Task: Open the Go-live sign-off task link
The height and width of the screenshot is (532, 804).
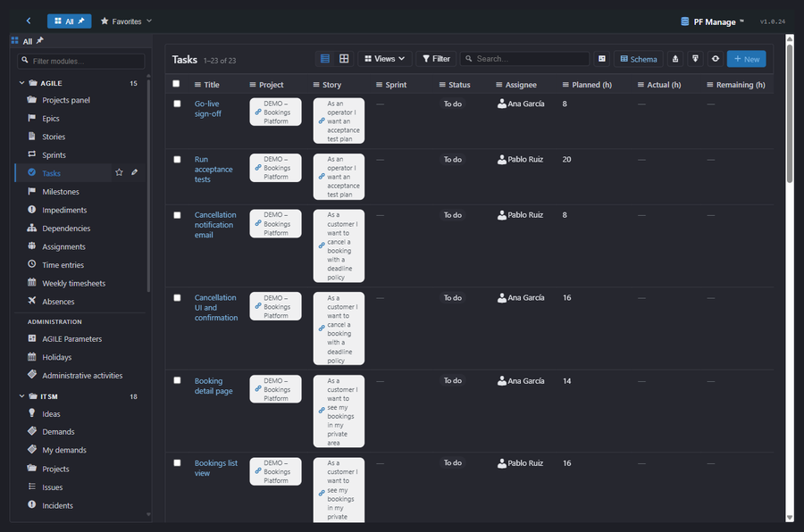Action: [207, 109]
